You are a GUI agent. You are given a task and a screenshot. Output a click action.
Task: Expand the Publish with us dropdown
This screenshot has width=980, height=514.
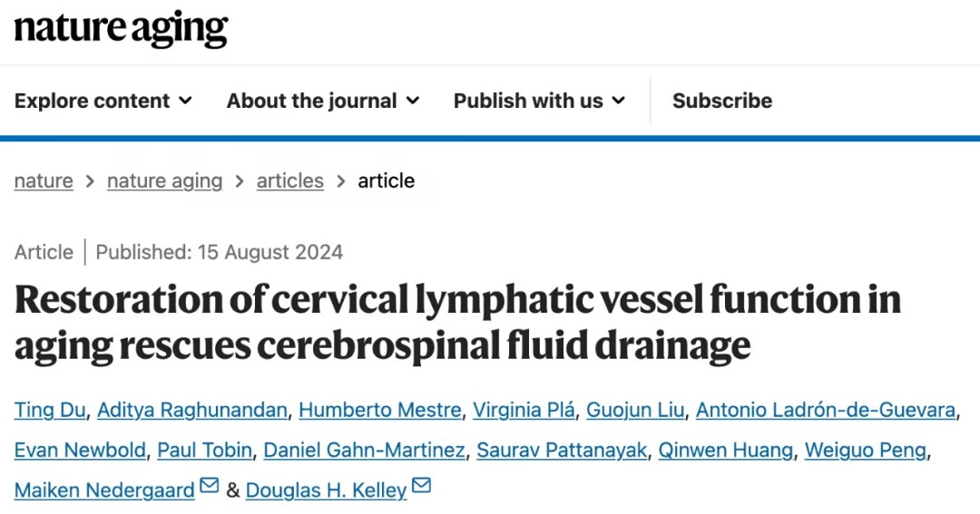click(x=539, y=101)
